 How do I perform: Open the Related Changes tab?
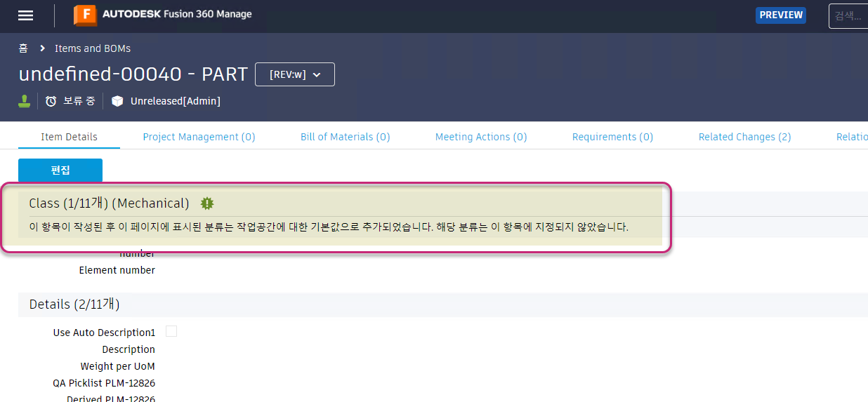[744, 137]
